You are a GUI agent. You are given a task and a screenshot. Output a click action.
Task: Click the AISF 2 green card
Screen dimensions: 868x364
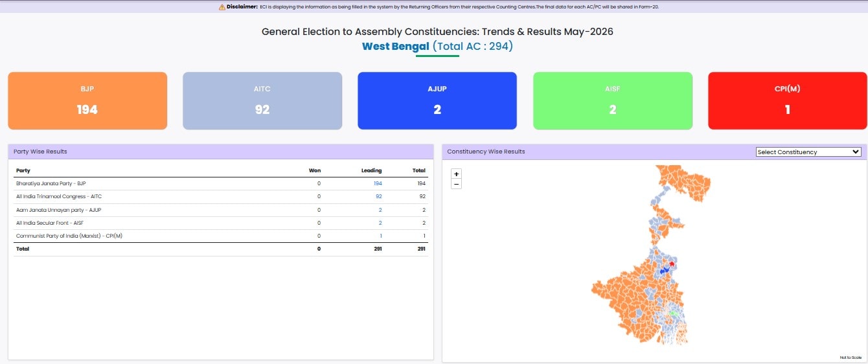[613, 100]
